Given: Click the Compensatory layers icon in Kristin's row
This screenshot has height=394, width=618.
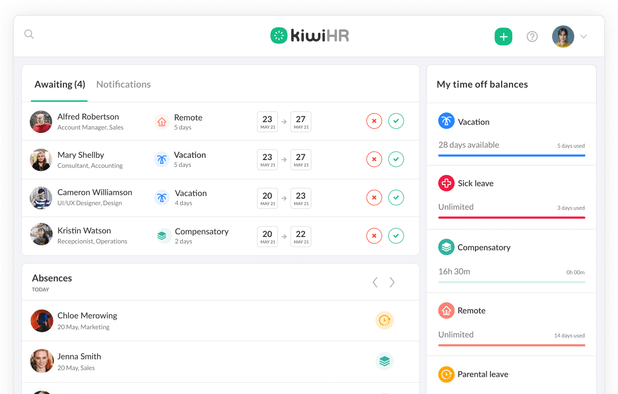Looking at the screenshot, I should (x=162, y=236).
